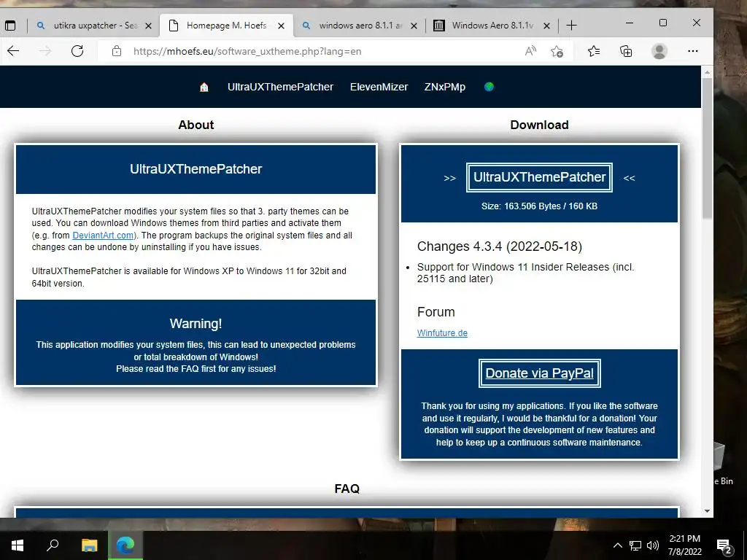Select the Homepage M. Hoefs tab
Screen dimensions: 747x560
226,26
